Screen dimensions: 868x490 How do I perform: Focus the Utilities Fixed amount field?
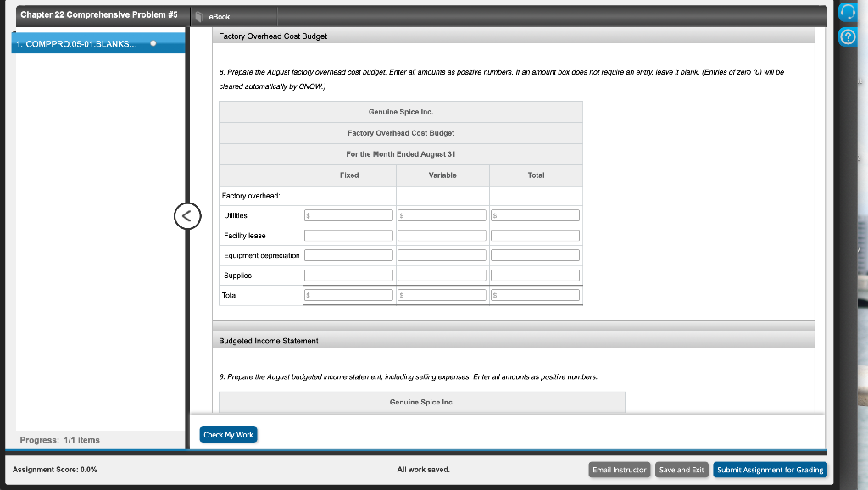(x=348, y=215)
